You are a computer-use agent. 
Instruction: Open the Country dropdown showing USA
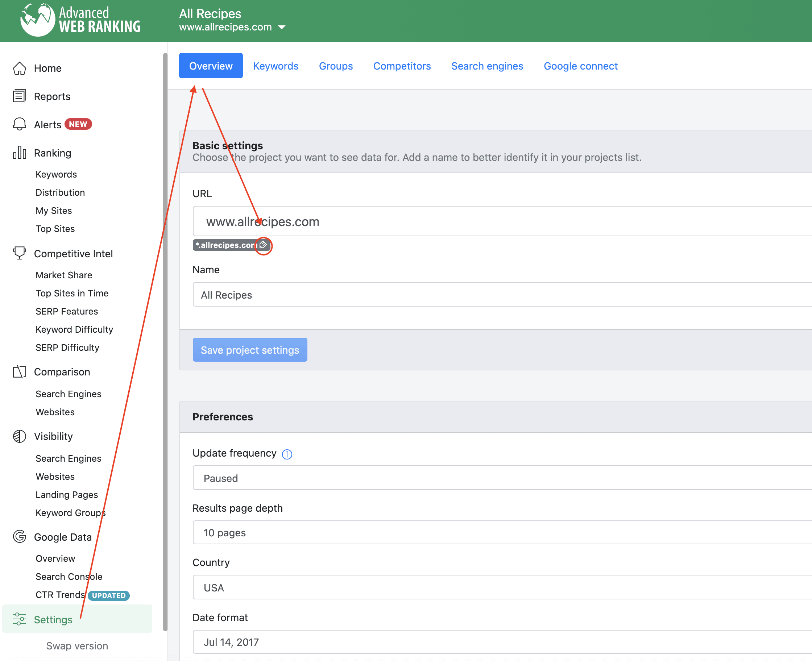(502, 587)
